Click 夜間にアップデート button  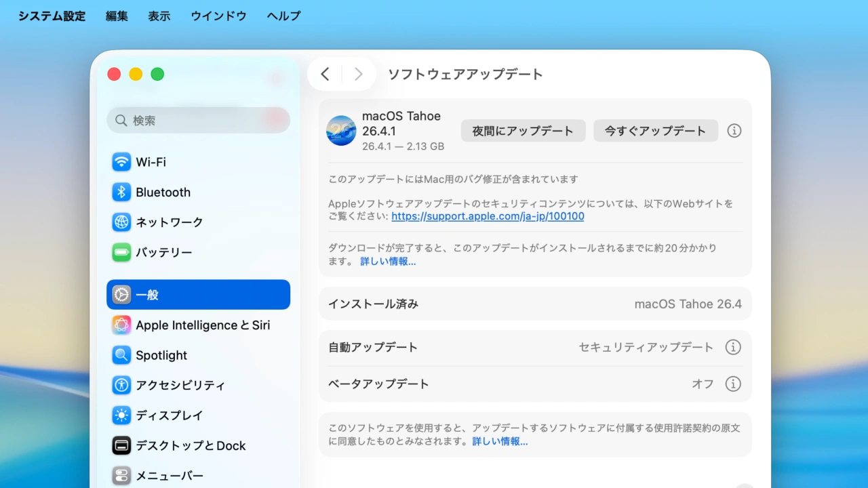pos(523,130)
